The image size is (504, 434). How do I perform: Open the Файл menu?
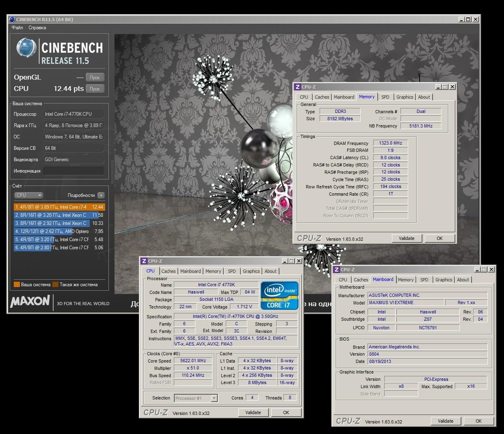coord(17,28)
